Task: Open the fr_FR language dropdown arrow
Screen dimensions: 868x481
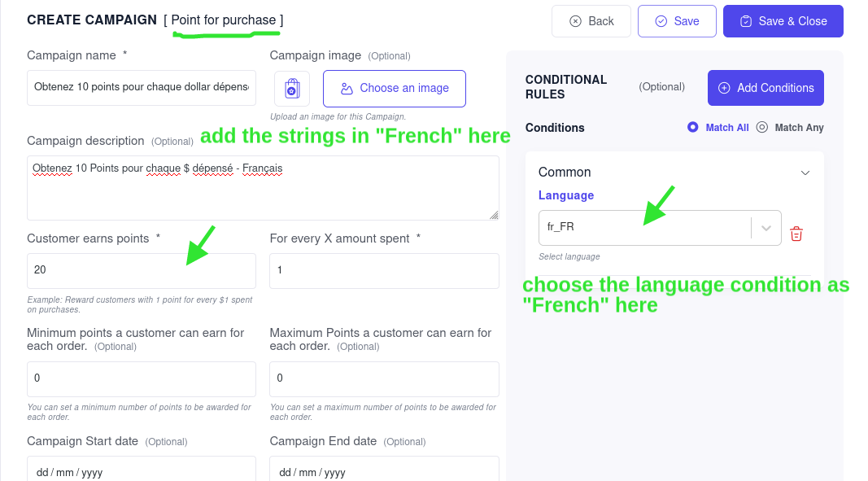Action: click(x=766, y=228)
